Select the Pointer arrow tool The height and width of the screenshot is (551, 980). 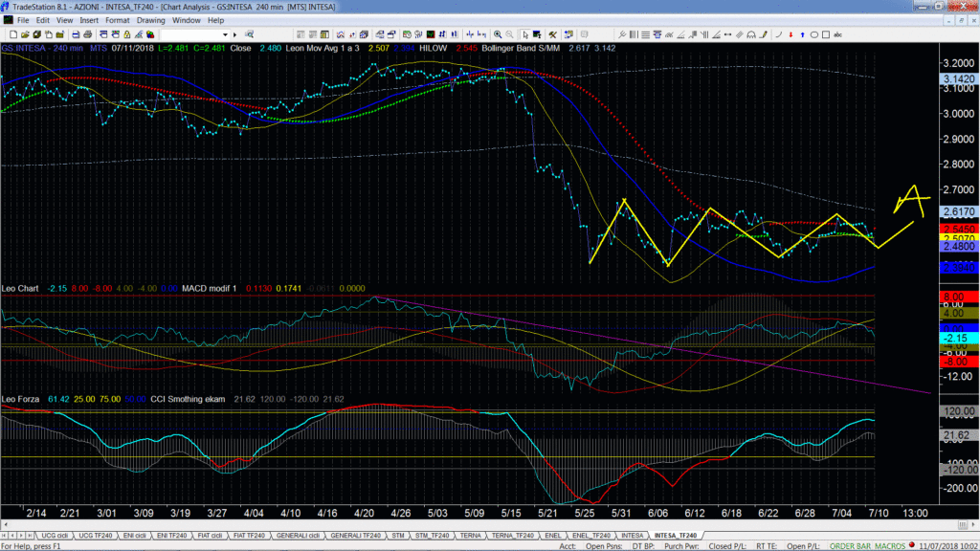point(525,34)
